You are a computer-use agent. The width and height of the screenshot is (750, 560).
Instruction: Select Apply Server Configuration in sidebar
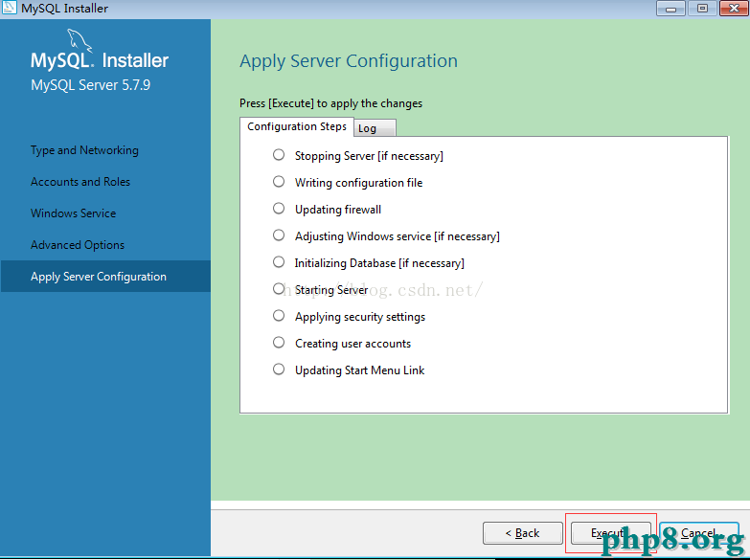coord(105,277)
